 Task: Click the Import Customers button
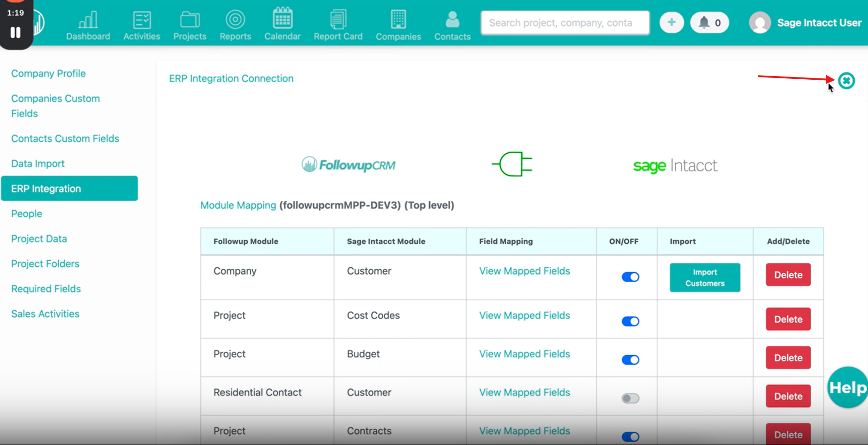click(705, 277)
